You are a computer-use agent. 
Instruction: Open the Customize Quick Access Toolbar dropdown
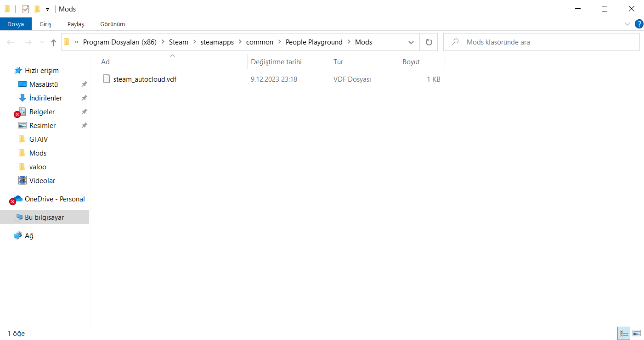click(x=47, y=9)
